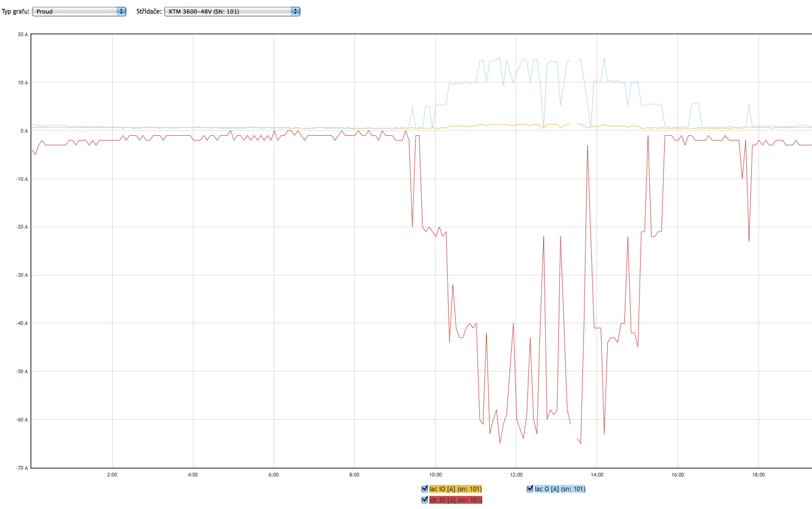Click the red 'Idc IO [A]' legend label
The image size is (812, 509).
pos(456,500)
